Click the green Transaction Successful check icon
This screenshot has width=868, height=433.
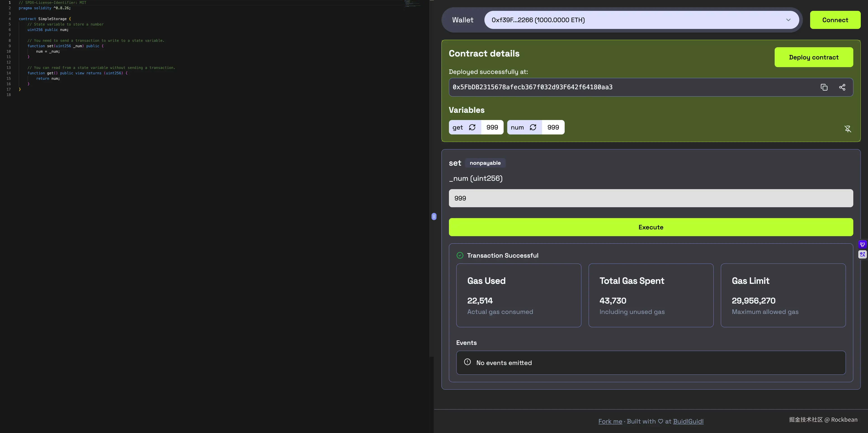[x=460, y=255]
